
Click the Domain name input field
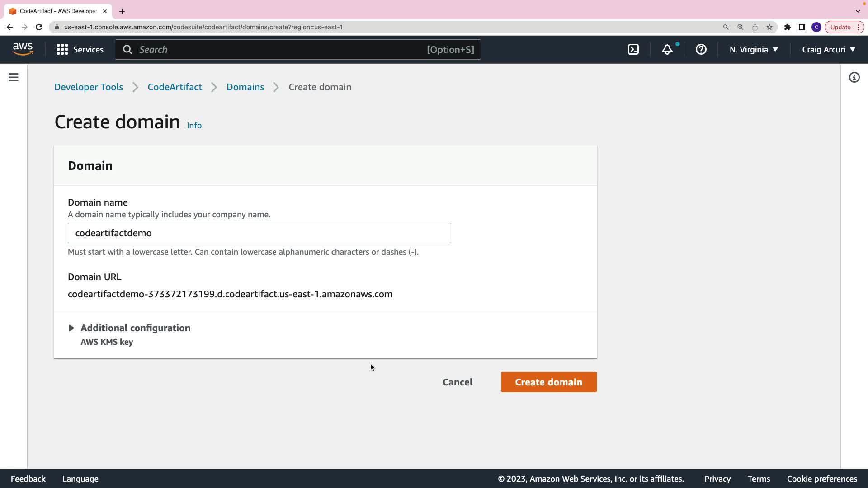point(259,233)
